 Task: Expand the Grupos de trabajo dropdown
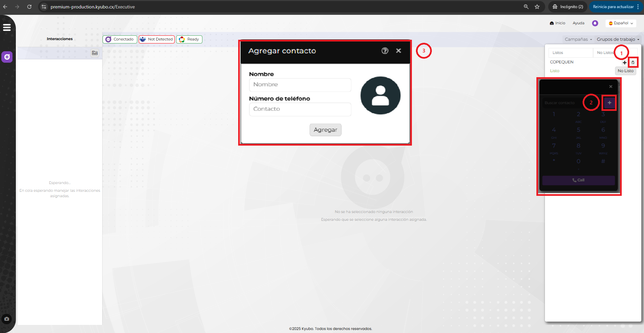coord(618,39)
